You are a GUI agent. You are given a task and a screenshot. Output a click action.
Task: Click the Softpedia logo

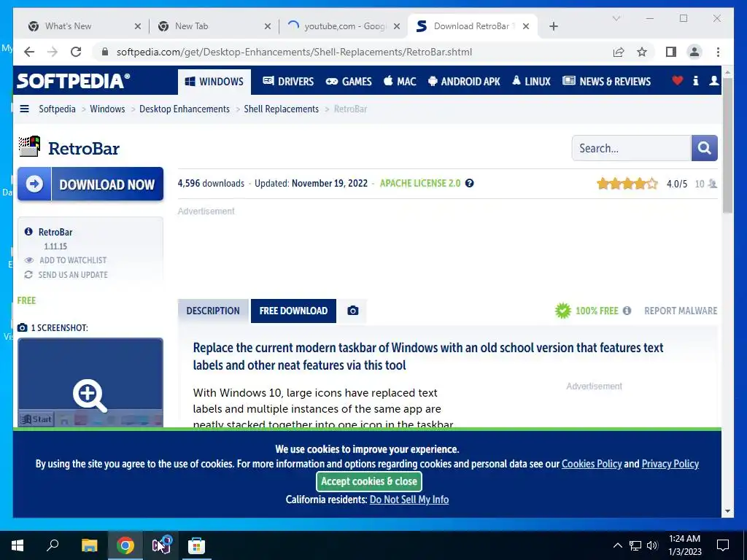(x=74, y=80)
